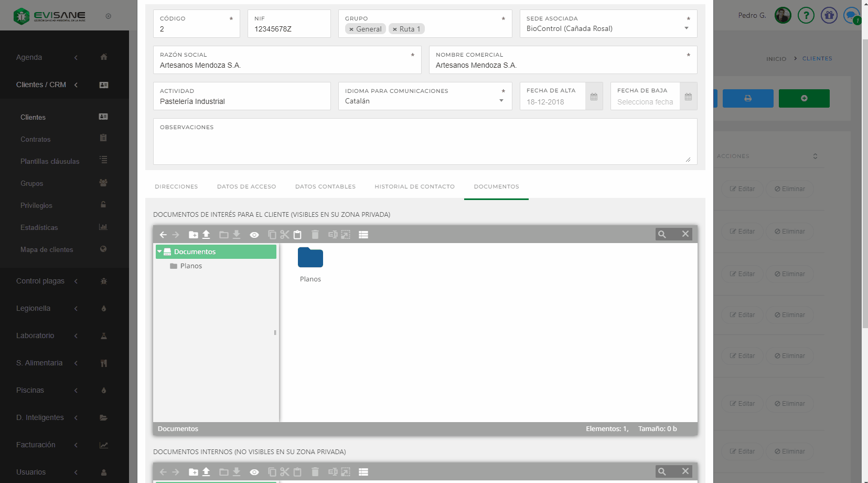
Task: Open Contratos in the sidebar
Action: [36, 140]
